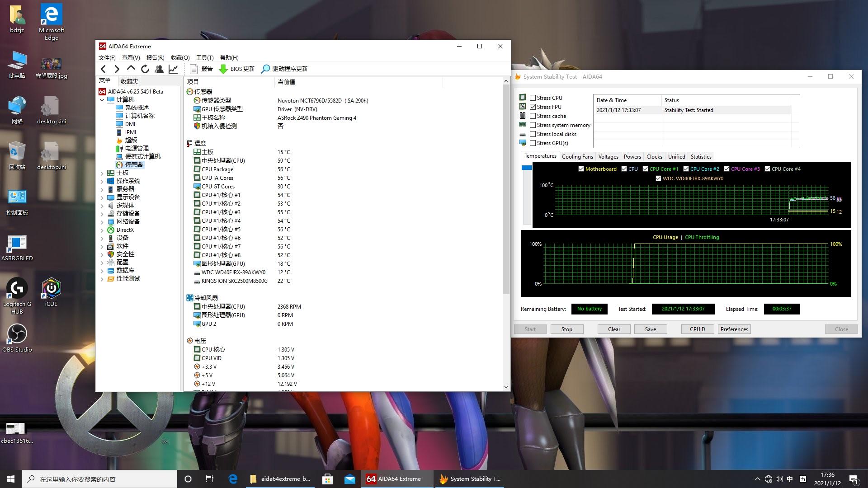The width and height of the screenshot is (868, 488).
Task: Switch to the Cooling Fans tab
Action: click(577, 157)
